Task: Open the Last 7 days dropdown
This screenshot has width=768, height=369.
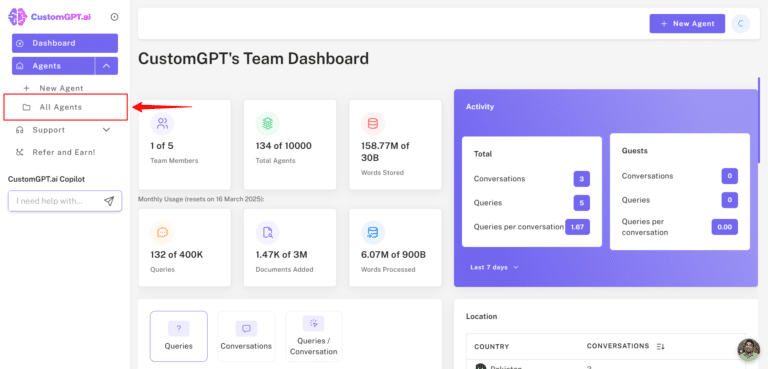Action: tap(494, 267)
